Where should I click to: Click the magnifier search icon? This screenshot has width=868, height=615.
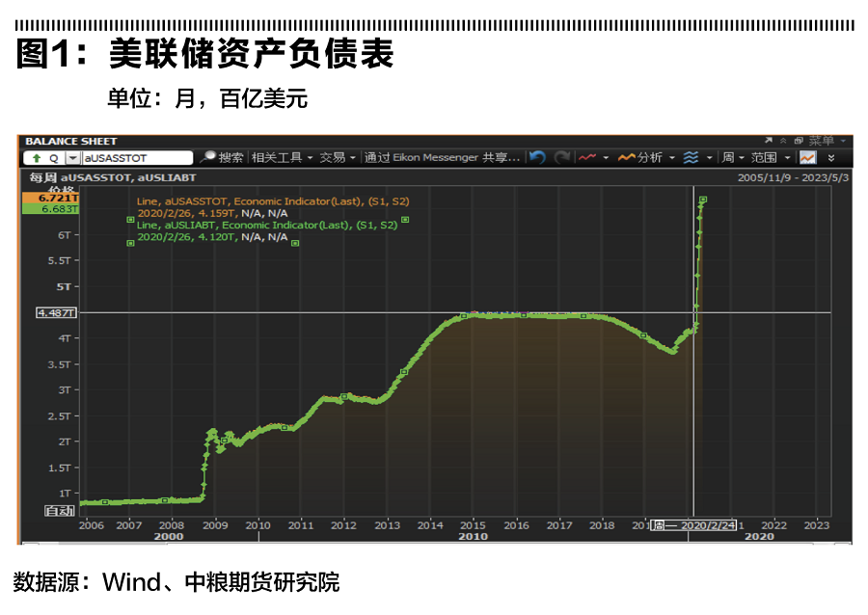click(x=207, y=157)
